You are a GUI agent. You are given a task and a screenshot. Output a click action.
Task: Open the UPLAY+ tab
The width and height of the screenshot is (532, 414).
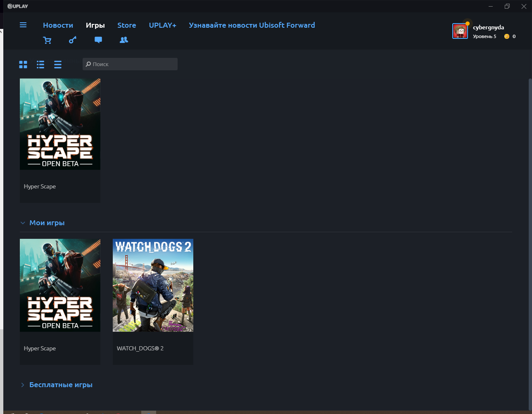(x=163, y=25)
